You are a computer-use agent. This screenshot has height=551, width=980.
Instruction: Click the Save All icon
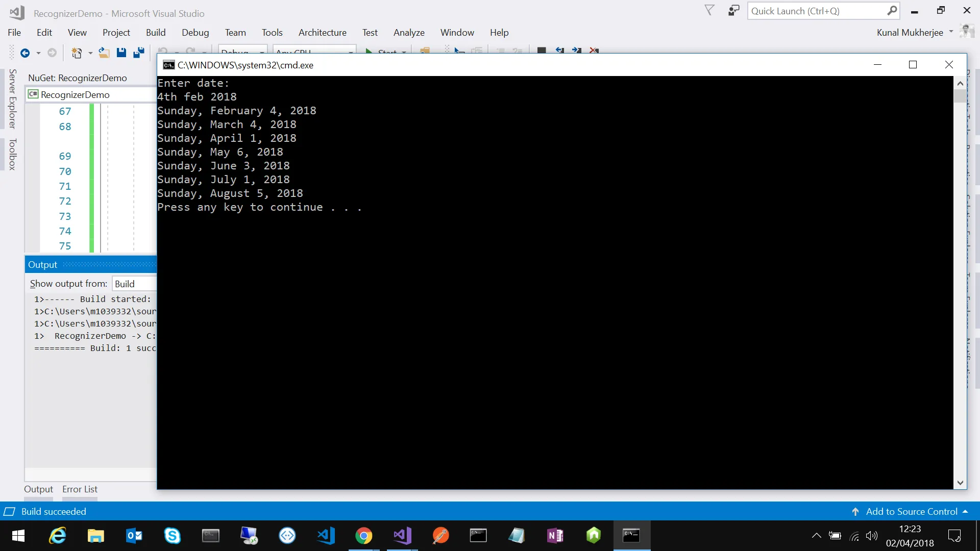tap(138, 53)
